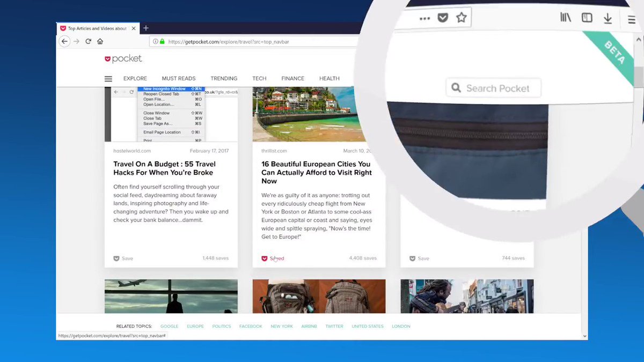Open the airplane silhouette article thumbnail
The width and height of the screenshot is (644, 362).
click(171, 296)
